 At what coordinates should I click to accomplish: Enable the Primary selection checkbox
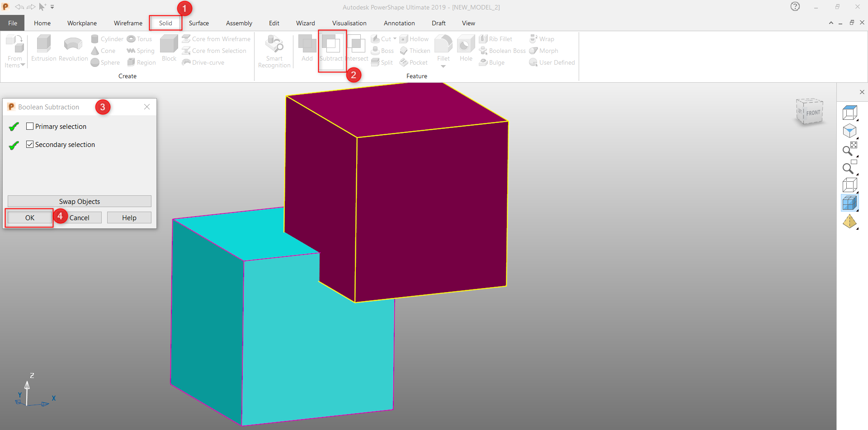point(30,126)
